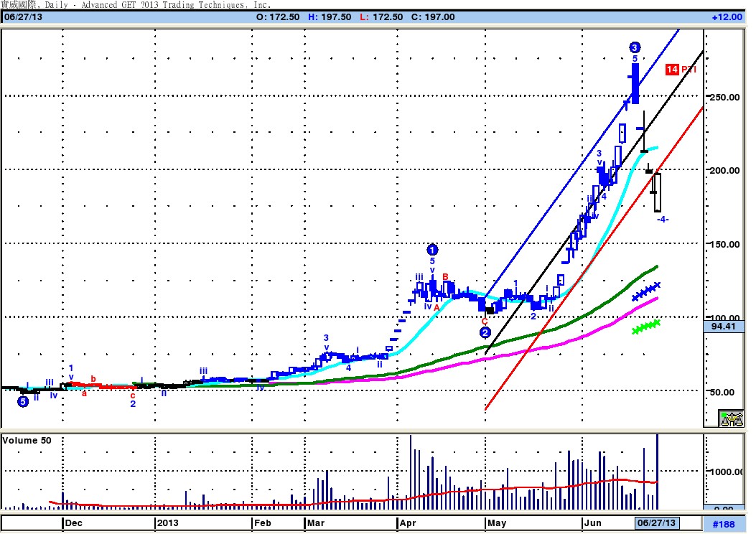Viewport: 756px width, 534px height.
Task: Click the balance scale icon in chart corner
Action: [731, 418]
